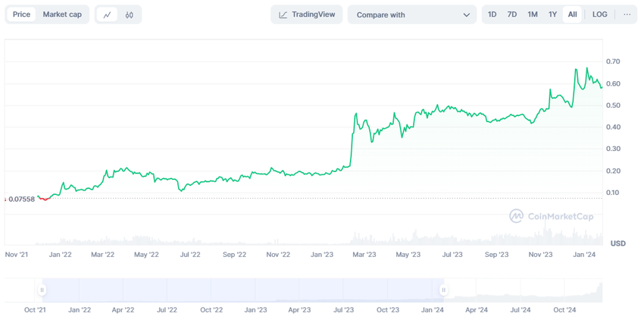The height and width of the screenshot is (323, 644).
Task: Click the TradingView chart icon
Action: [x=283, y=14]
